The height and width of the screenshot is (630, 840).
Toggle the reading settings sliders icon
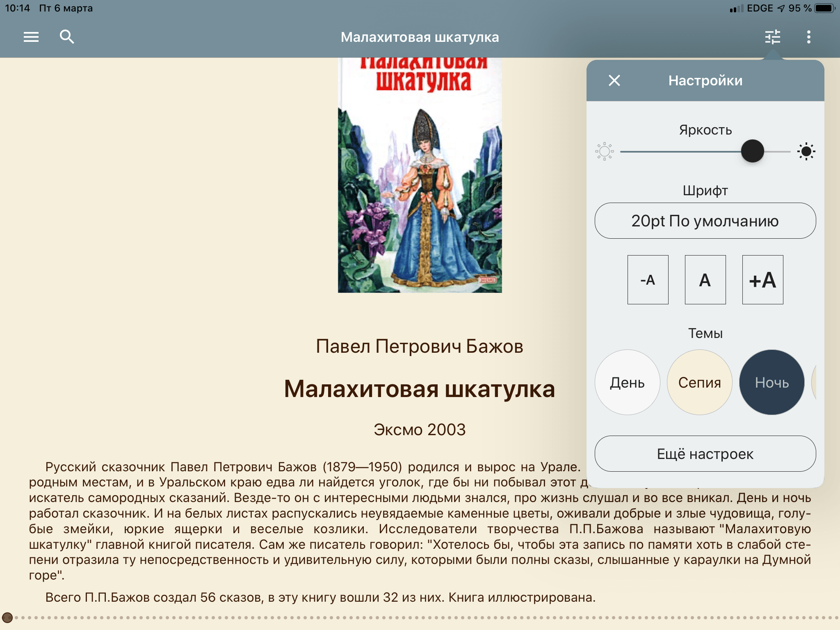(x=773, y=37)
